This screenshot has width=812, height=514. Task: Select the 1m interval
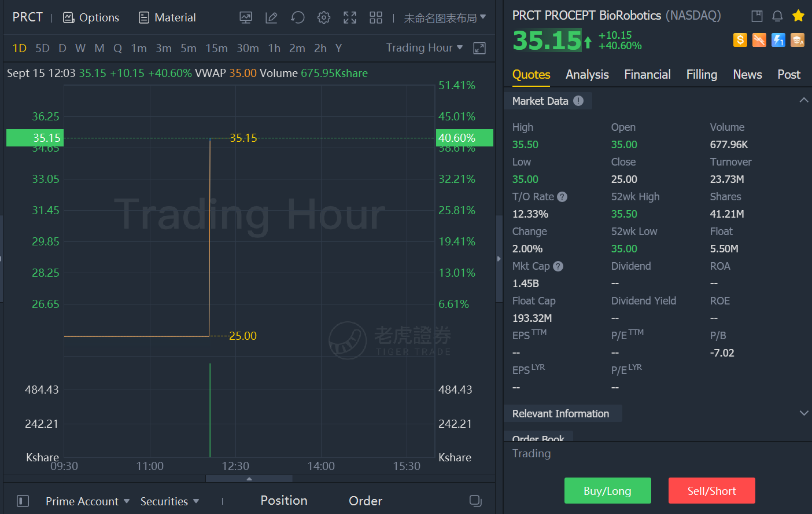pos(139,48)
